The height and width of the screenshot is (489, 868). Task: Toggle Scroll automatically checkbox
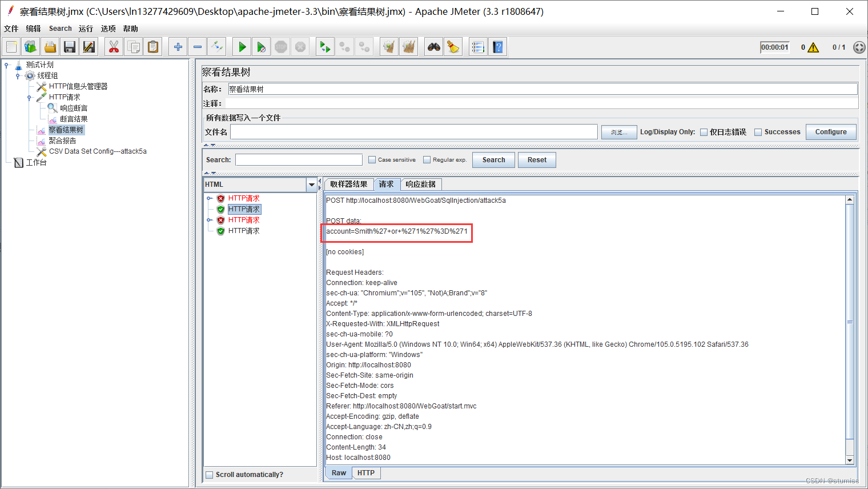coord(210,475)
